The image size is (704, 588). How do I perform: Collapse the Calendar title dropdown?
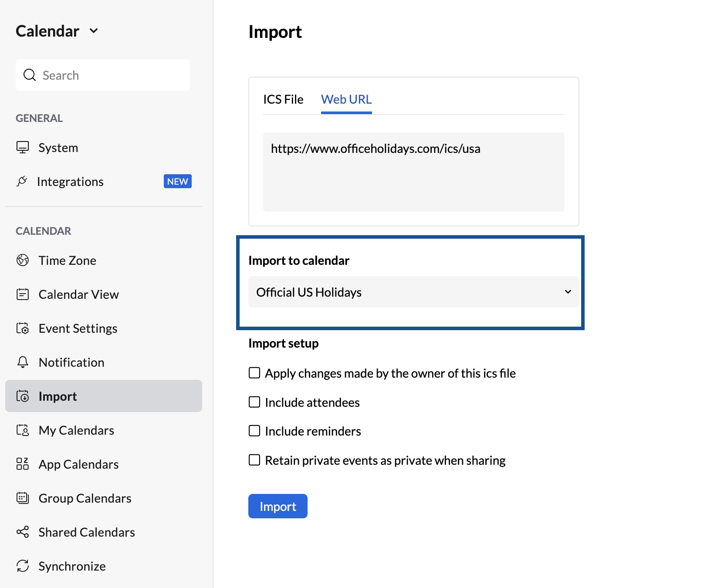(93, 31)
